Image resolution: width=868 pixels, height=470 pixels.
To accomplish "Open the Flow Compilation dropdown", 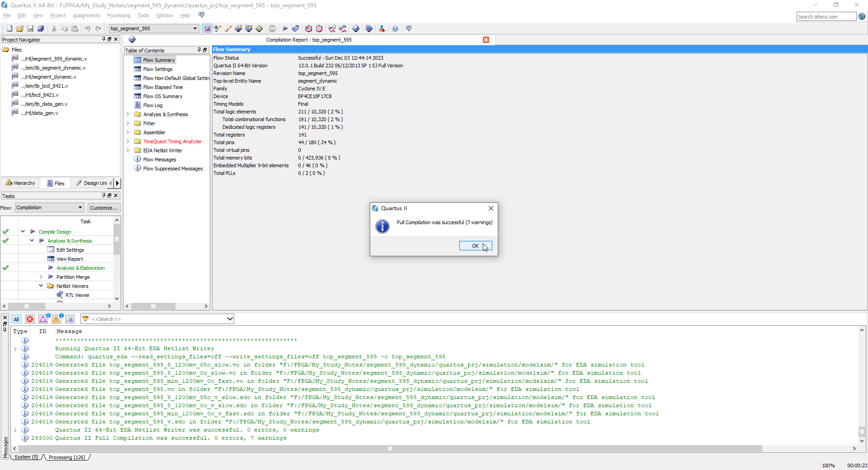I will tap(80, 207).
